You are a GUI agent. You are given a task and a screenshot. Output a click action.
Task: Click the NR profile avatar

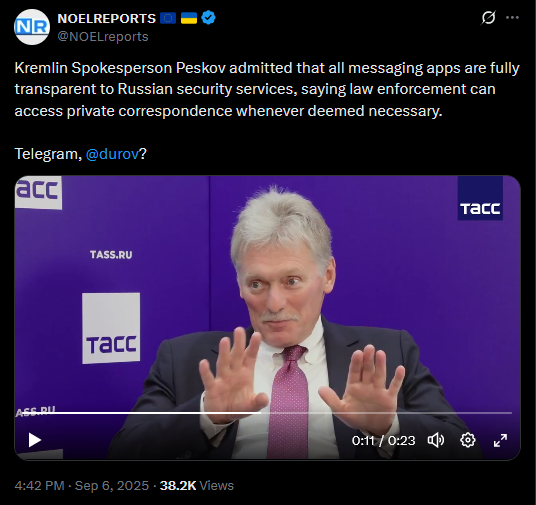[x=32, y=27]
